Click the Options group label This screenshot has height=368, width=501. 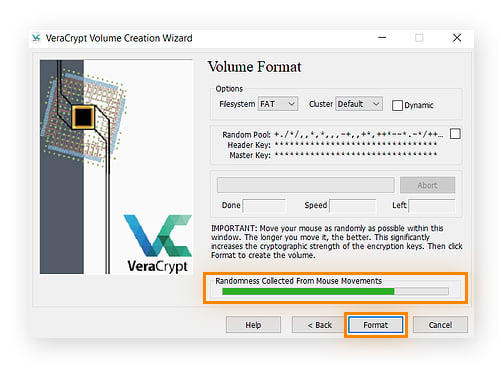click(229, 89)
